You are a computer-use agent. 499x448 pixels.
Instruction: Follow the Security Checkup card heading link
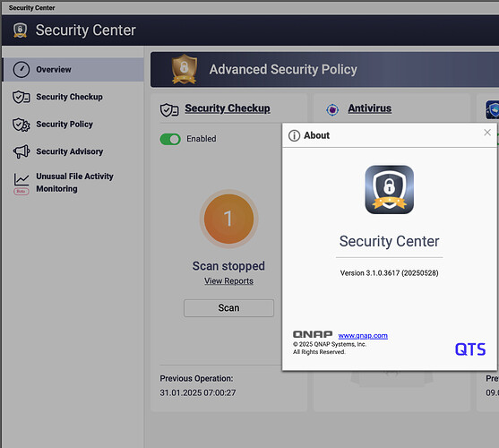(x=228, y=108)
